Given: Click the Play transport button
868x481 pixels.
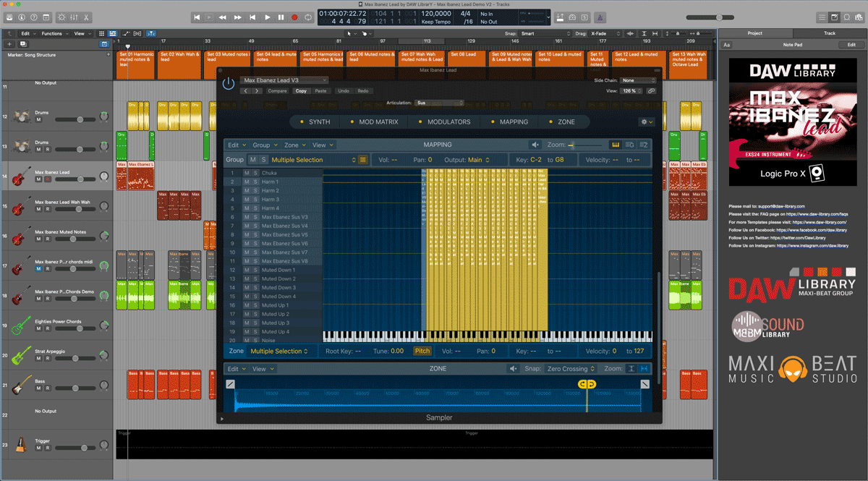Looking at the screenshot, I should click(x=267, y=17).
